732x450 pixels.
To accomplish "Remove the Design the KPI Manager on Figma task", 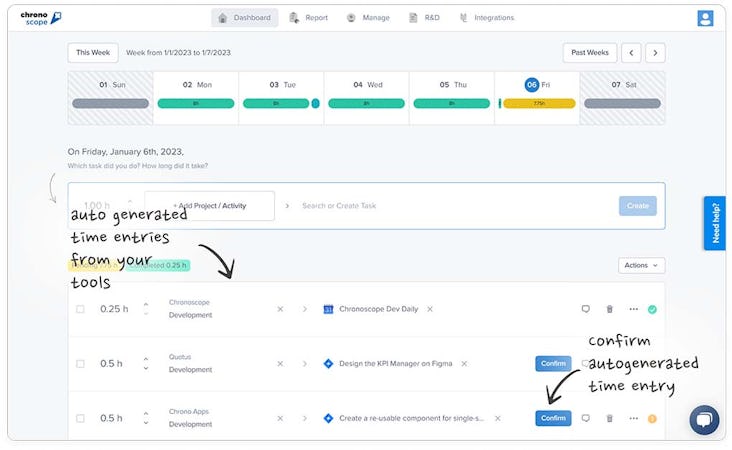I will [x=464, y=364].
